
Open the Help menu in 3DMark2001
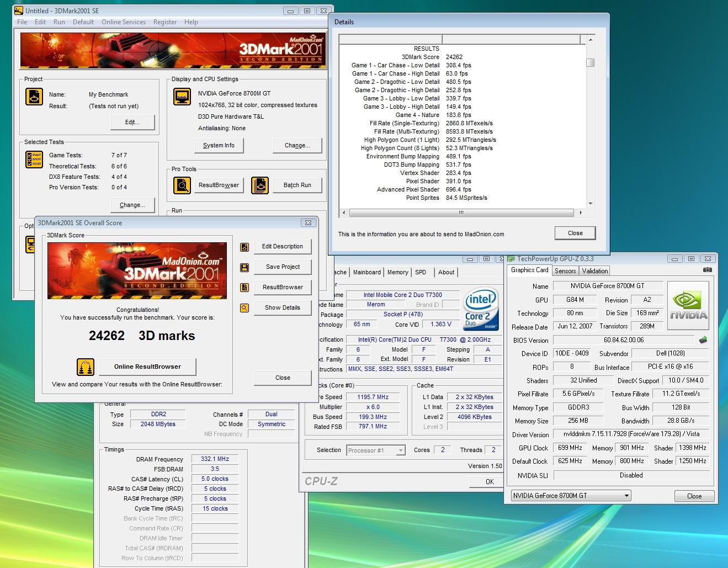tap(191, 22)
